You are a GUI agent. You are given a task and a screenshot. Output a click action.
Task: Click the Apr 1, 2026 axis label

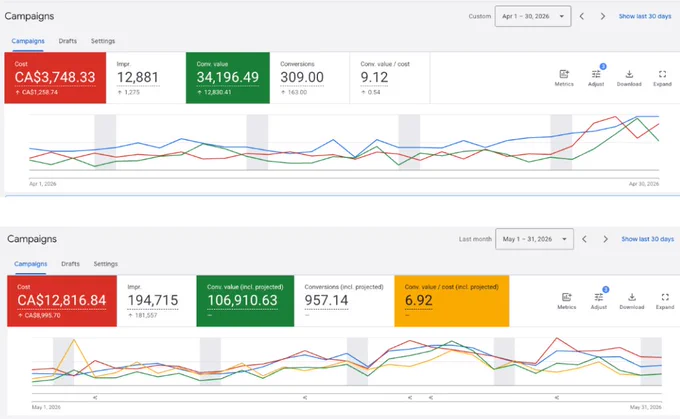(x=42, y=184)
